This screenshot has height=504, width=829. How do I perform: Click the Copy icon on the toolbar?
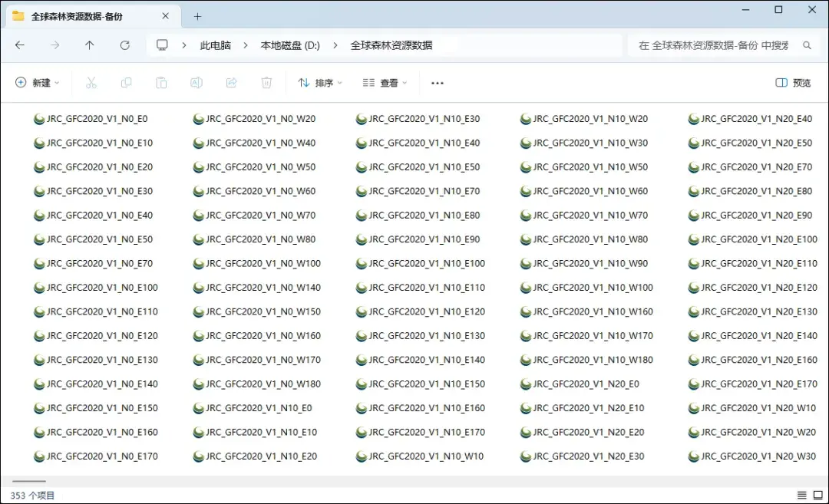coord(126,82)
